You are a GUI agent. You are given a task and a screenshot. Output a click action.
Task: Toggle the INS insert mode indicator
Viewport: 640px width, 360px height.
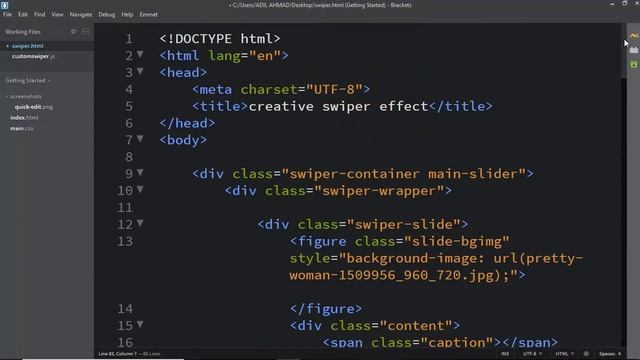(x=505, y=354)
